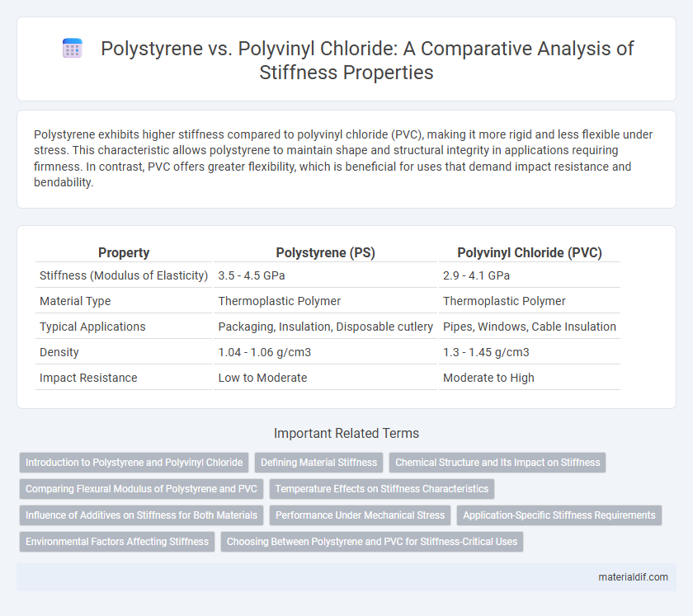Click the Low to Moderate cell

point(325,378)
